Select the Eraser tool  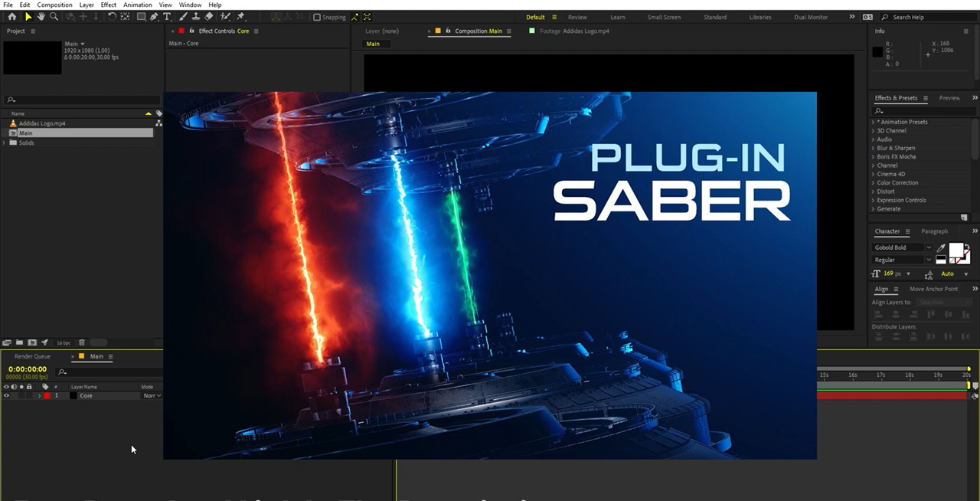point(209,17)
